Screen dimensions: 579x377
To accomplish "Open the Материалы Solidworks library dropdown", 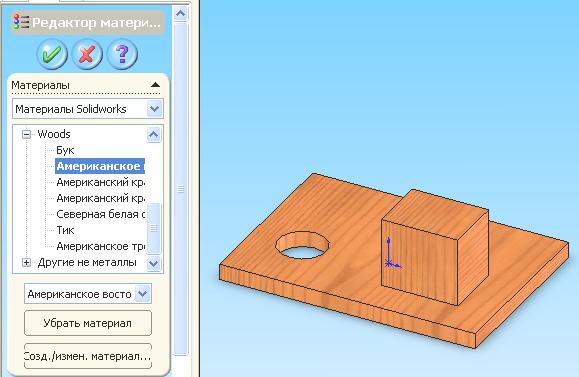I will pos(154,109).
